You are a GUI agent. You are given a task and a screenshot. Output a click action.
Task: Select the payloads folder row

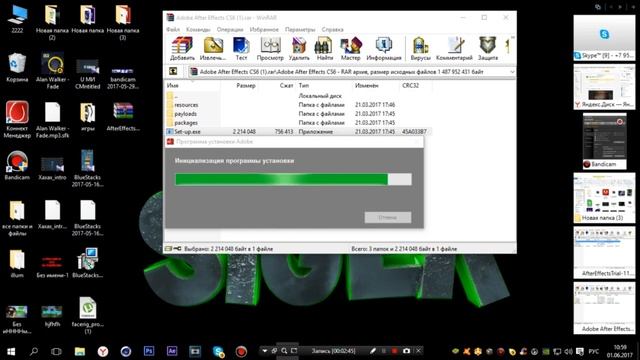[298, 114]
